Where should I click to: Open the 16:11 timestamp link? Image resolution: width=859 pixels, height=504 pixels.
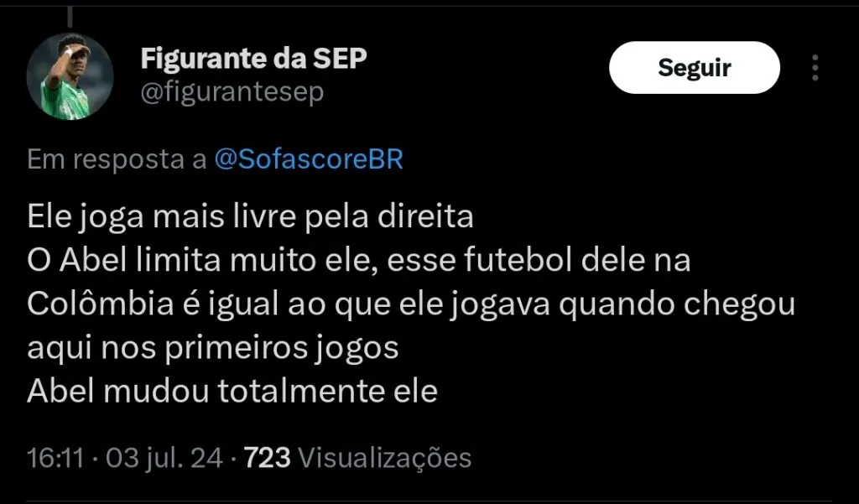click(x=55, y=458)
